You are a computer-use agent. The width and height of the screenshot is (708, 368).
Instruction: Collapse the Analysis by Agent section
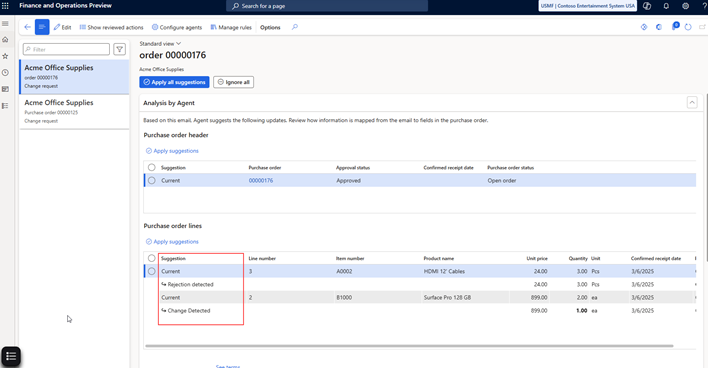[x=692, y=102]
